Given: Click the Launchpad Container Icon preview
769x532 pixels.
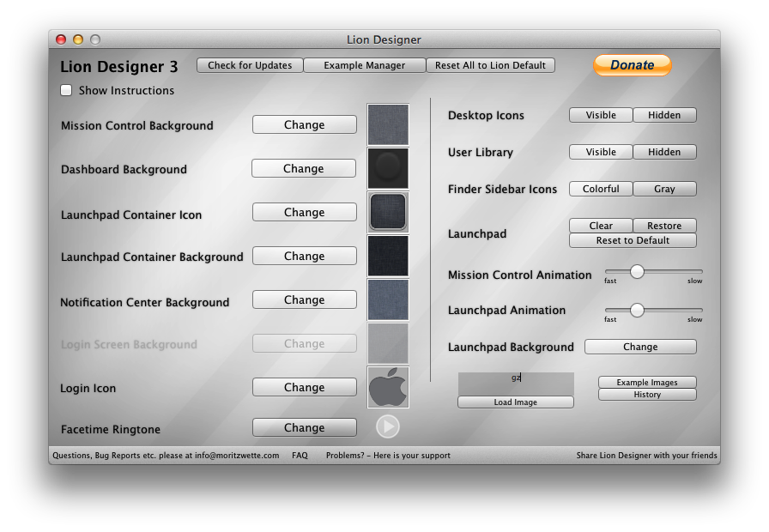Looking at the screenshot, I should click(x=388, y=212).
